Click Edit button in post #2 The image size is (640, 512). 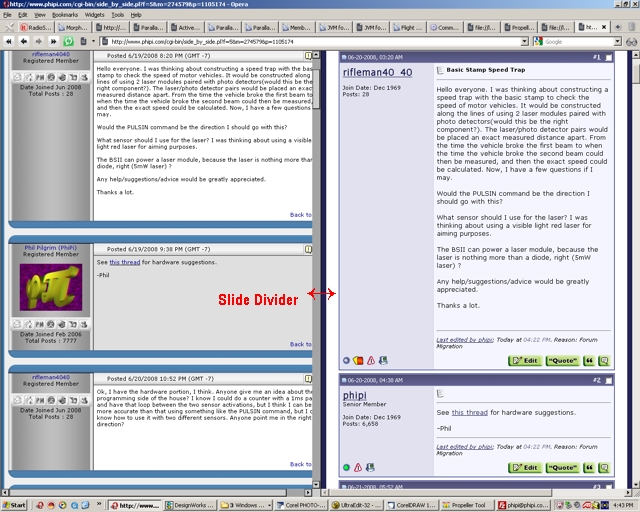525,467
